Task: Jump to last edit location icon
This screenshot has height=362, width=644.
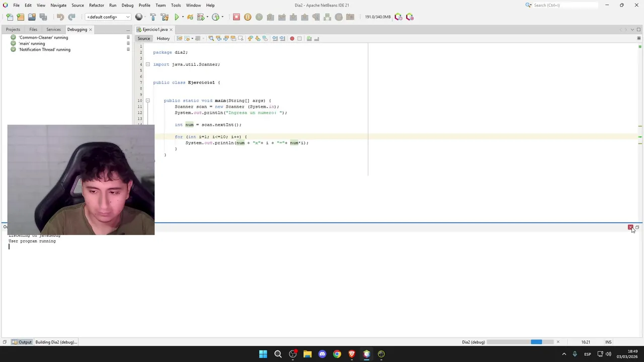Action: tap(179, 38)
